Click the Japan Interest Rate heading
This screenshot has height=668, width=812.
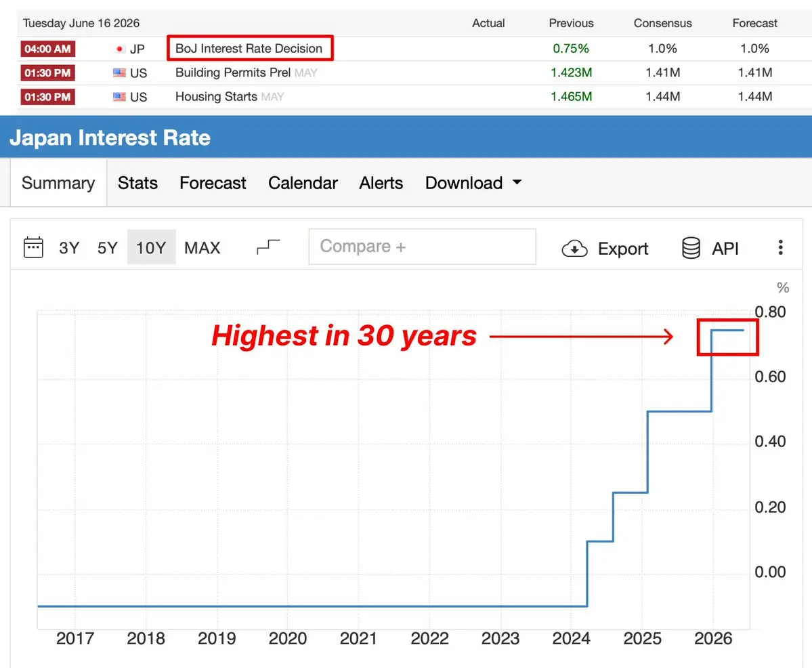point(110,138)
